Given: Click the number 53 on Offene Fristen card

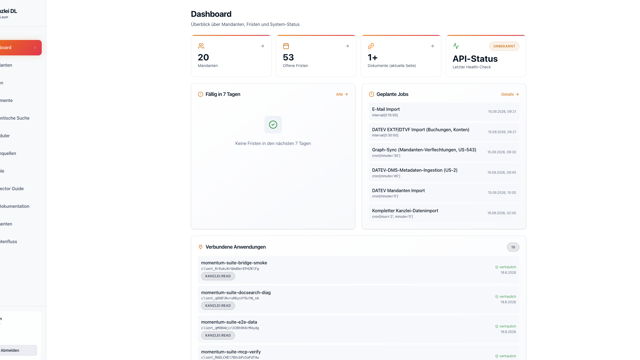Looking at the screenshot, I should click(288, 58).
